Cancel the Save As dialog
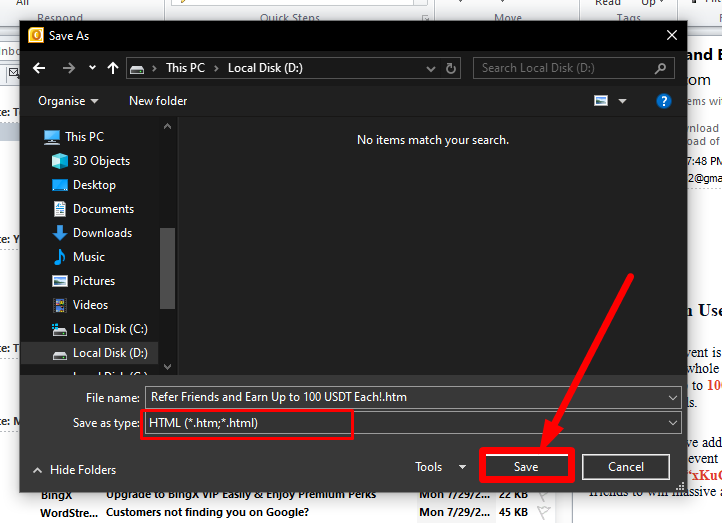722x523 pixels. 625,467
